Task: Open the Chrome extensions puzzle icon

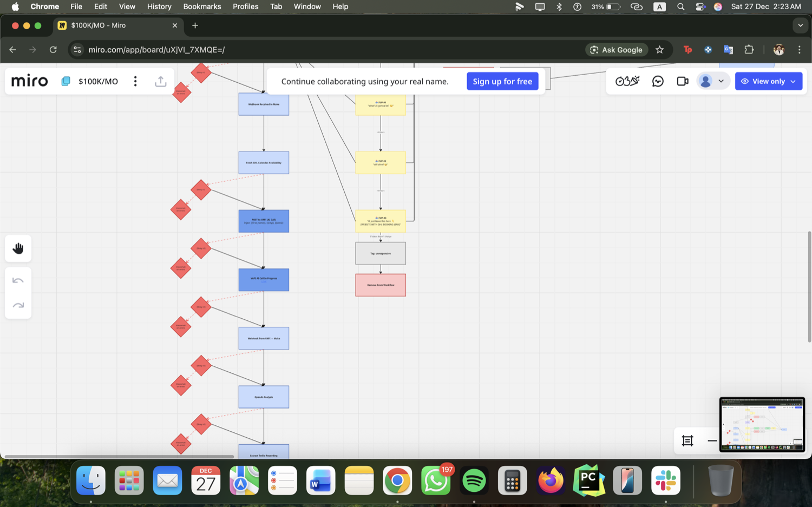Action: (x=749, y=50)
